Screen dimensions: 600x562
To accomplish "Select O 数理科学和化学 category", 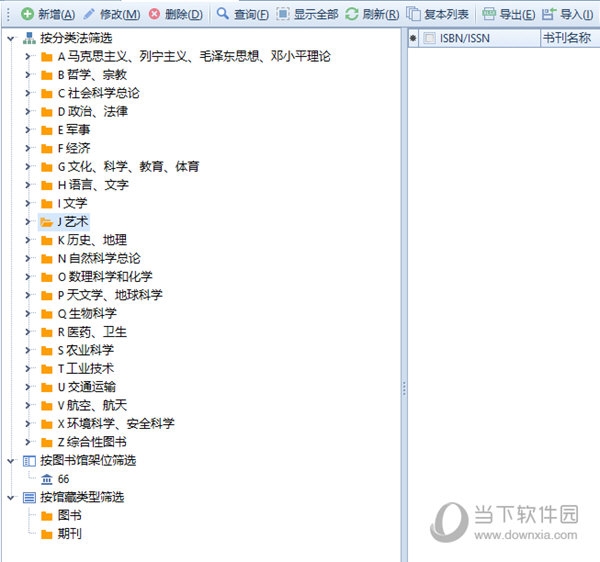I will pos(105,277).
